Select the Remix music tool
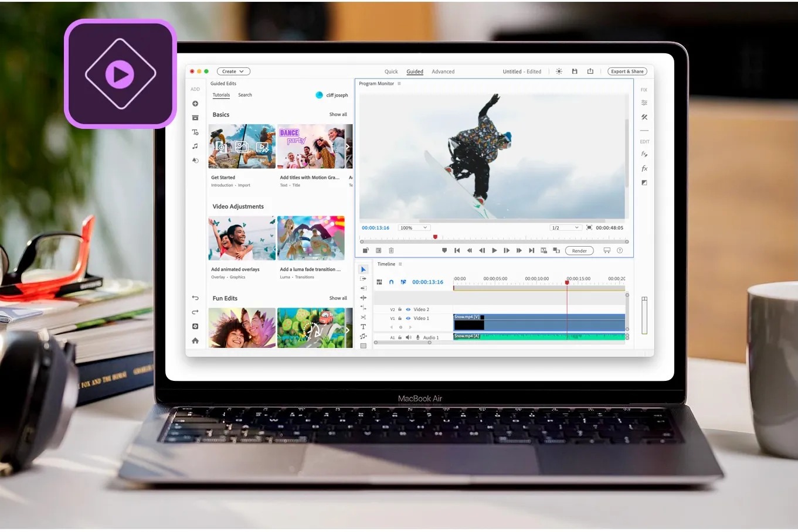The width and height of the screenshot is (798, 532). 364,336
